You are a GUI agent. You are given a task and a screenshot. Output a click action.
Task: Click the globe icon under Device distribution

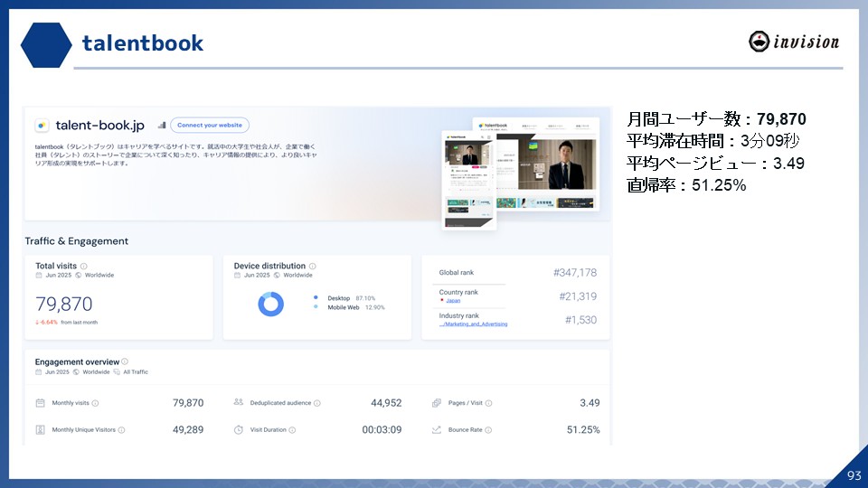coord(277,275)
